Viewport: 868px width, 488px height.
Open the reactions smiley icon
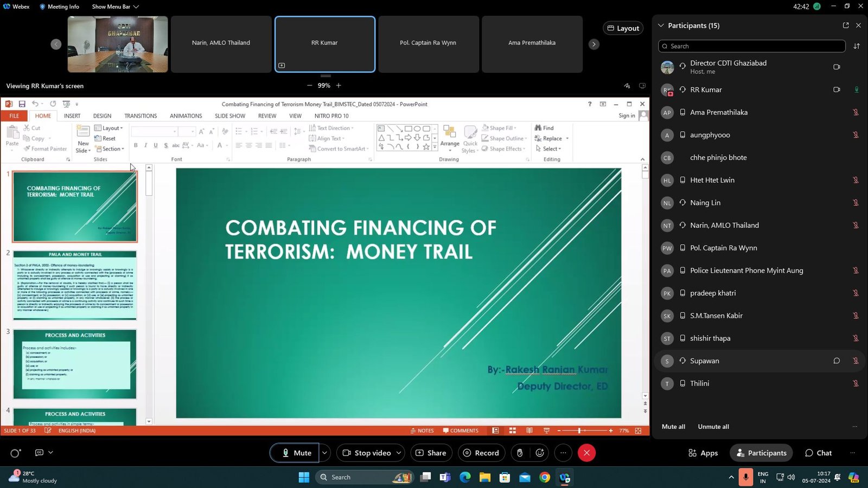[540, 453]
